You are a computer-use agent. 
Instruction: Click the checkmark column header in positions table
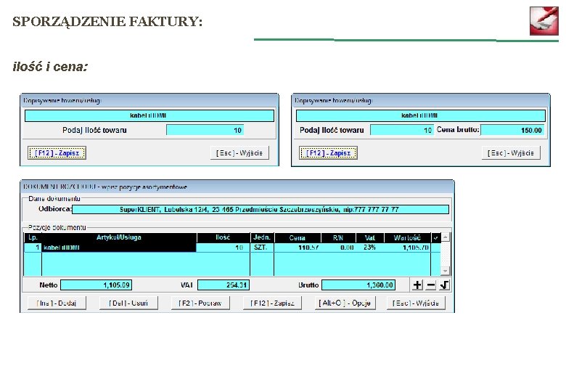(x=435, y=237)
